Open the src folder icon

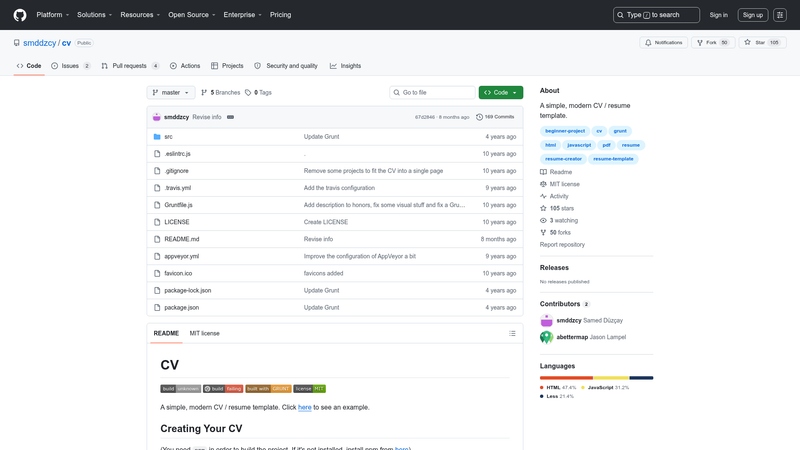click(157, 137)
